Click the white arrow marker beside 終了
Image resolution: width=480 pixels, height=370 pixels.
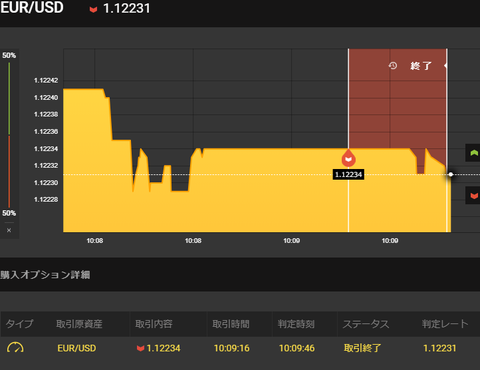445,66
